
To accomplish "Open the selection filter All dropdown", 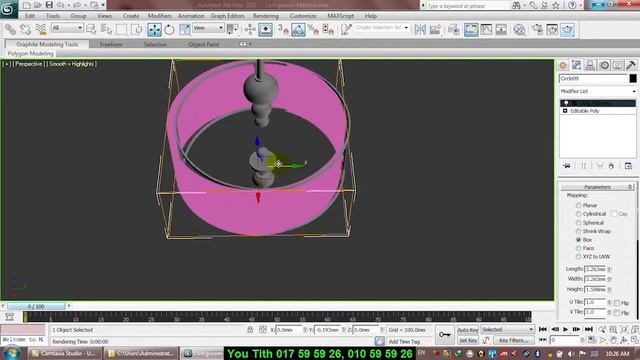I will [67, 28].
